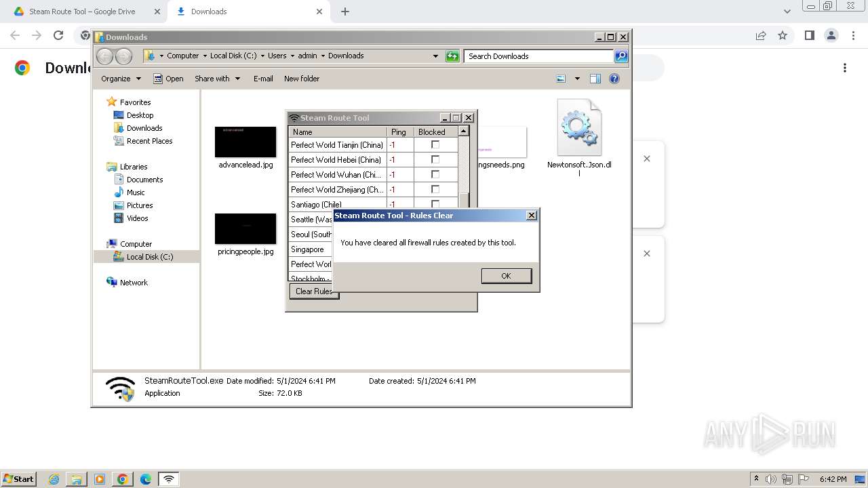Open the view options dropdown arrow

point(577,79)
